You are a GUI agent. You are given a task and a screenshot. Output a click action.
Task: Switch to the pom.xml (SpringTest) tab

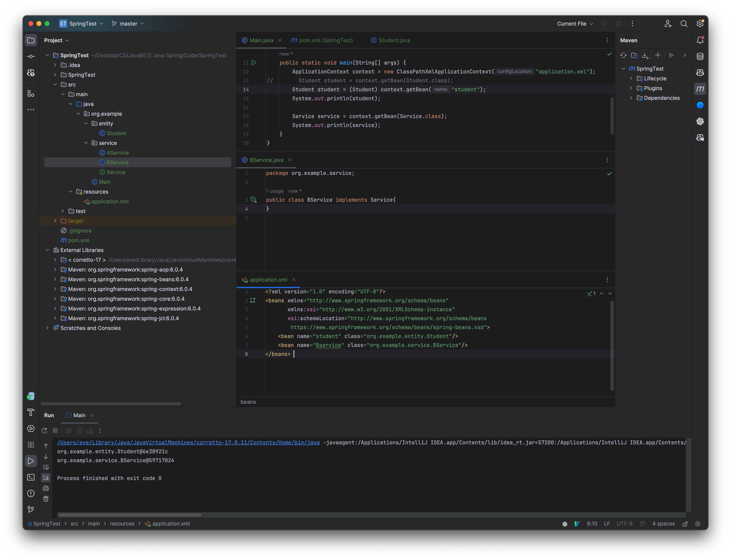point(322,40)
